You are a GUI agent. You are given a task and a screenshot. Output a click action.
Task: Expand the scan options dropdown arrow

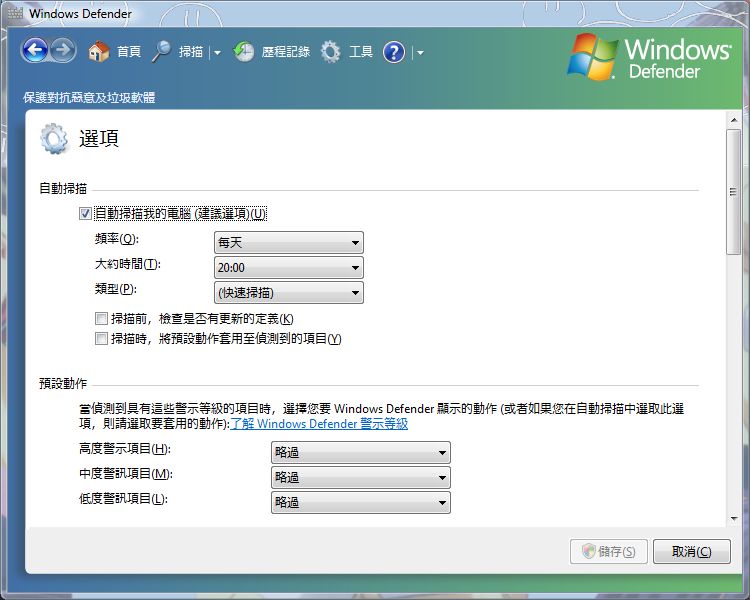coord(217,53)
